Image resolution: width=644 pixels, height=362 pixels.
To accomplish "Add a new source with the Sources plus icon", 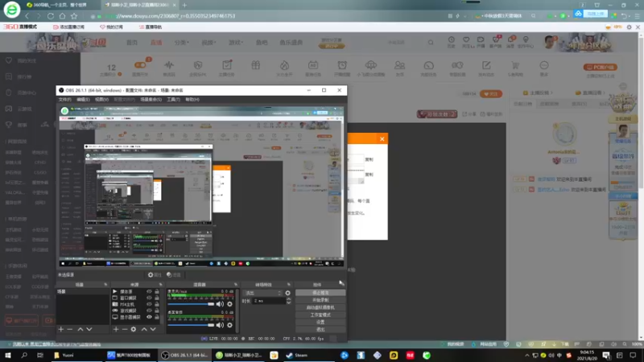I will [x=116, y=329].
